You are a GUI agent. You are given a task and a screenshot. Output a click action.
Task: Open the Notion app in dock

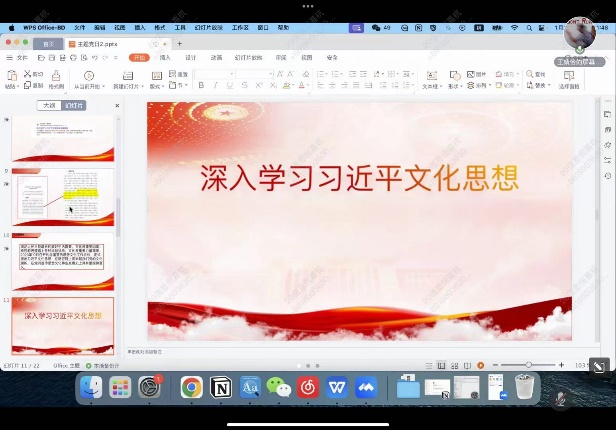coord(221,387)
